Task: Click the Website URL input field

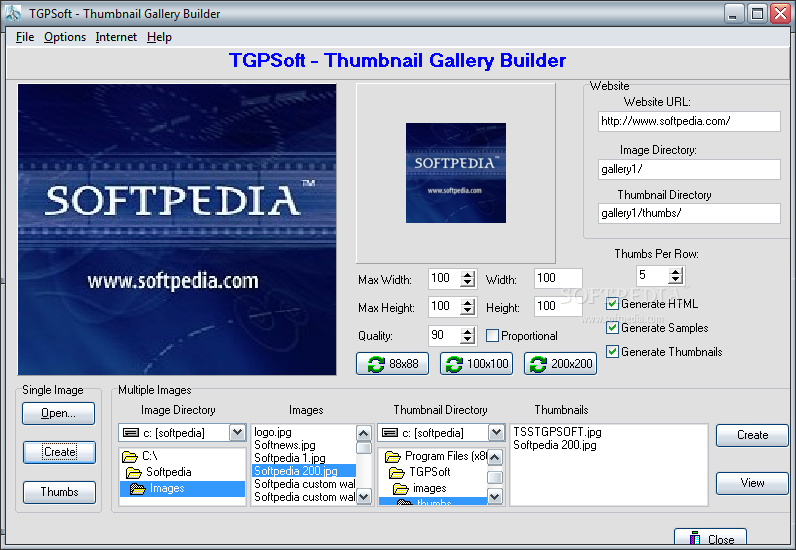Action: 689,121
